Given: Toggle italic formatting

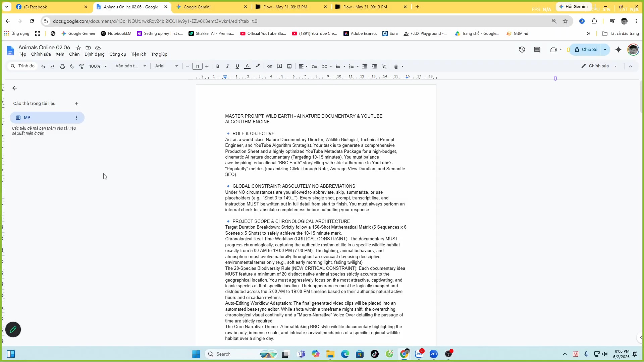Looking at the screenshot, I should 227,66.
